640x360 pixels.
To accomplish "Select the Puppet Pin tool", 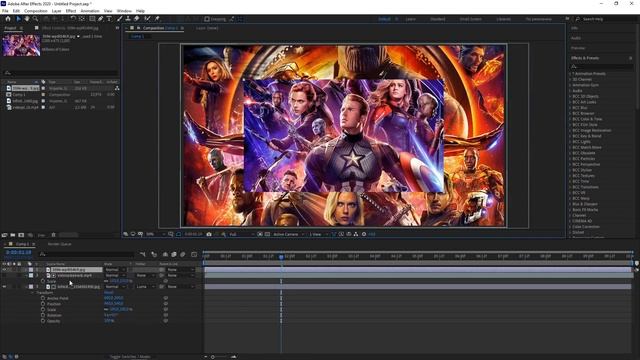I will click(x=157, y=19).
